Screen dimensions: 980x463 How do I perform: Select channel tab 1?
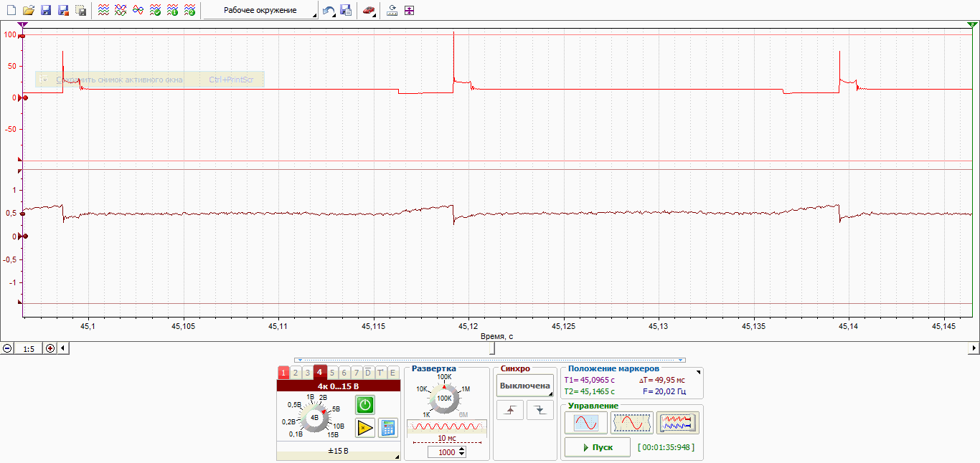(x=283, y=373)
